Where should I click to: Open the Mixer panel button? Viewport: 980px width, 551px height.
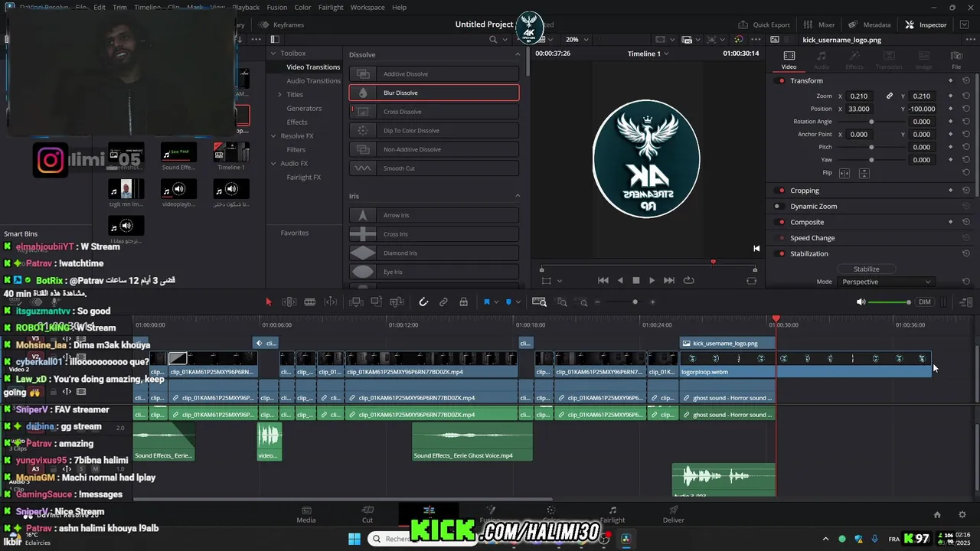point(819,24)
